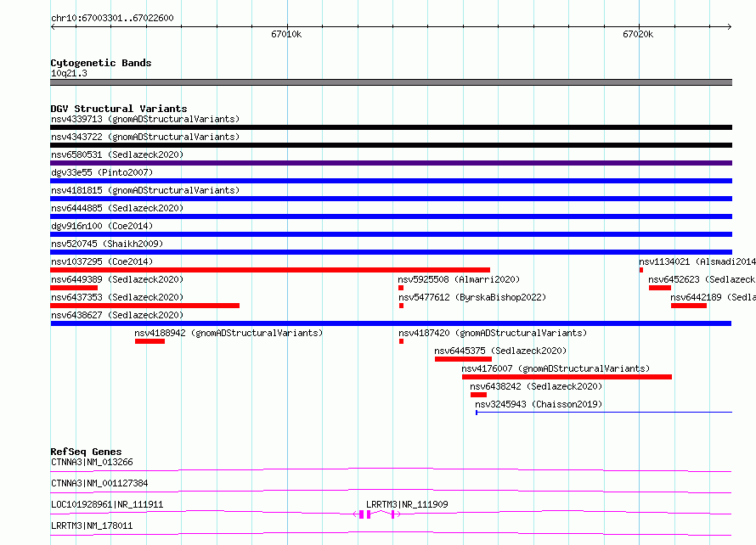This screenshot has width=756, height=545.
Task: Open gene CTNNA3|NM_001127384
Action: tap(99, 483)
